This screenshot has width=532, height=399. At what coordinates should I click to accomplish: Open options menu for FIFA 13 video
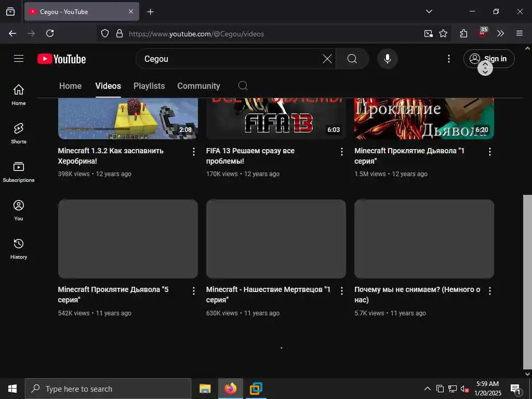(x=342, y=152)
